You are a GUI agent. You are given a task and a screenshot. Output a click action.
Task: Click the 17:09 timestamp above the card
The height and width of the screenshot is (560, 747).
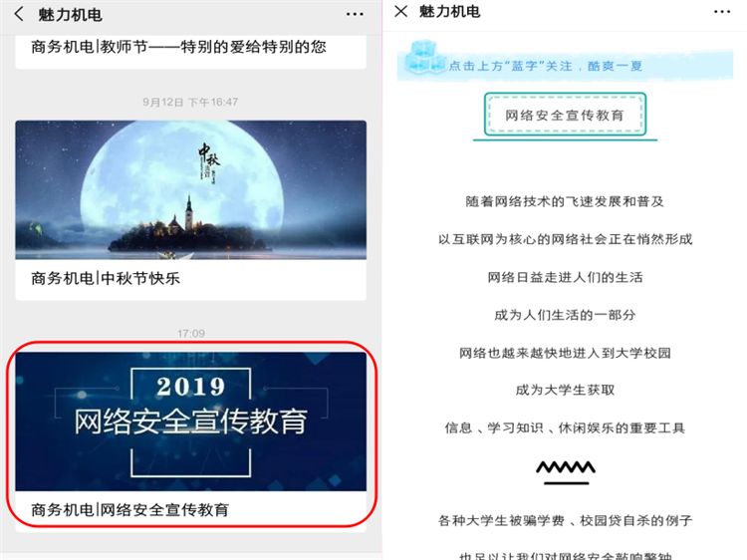tap(191, 333)
